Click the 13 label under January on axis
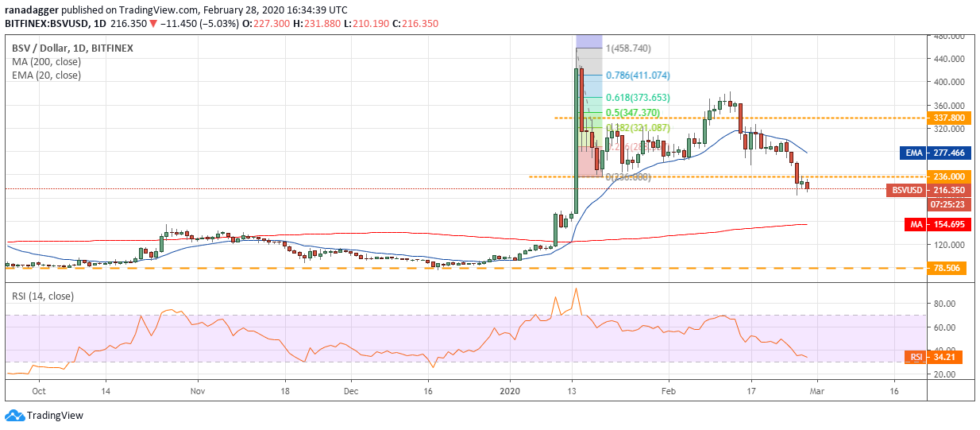980x430 pixels. point(572,391)
